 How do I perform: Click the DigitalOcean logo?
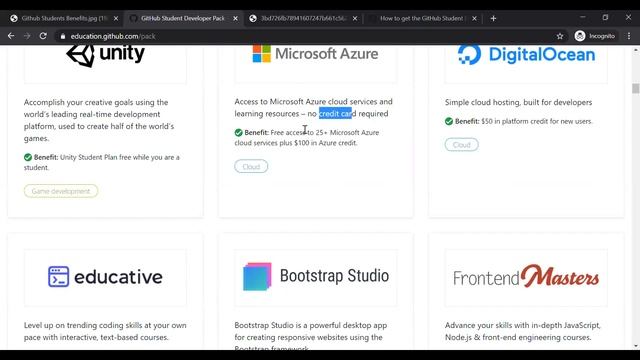pyautogui.click(x=526, y=55)
